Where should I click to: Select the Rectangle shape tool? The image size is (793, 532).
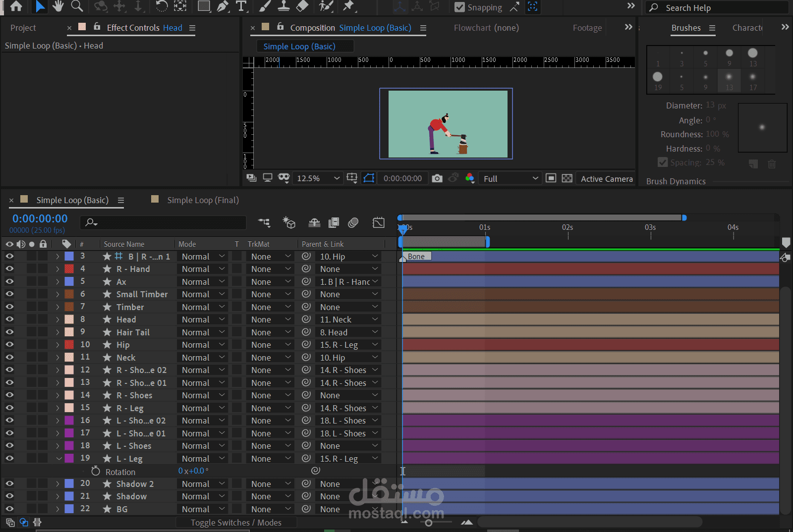204,6
